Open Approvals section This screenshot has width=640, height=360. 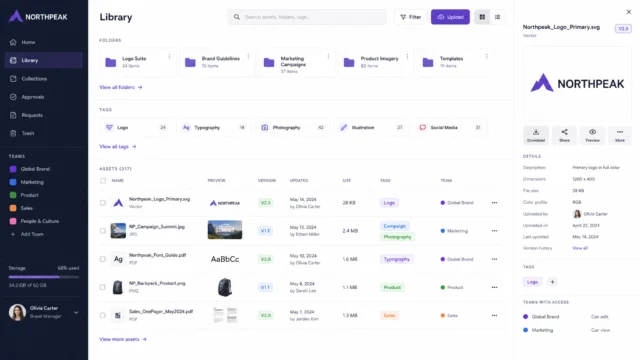[x=44, y=97]
